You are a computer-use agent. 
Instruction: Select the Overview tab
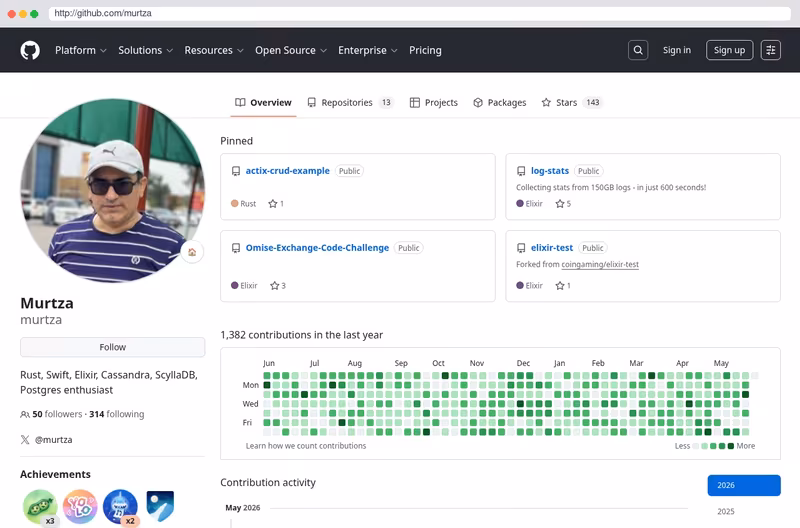click(263, 103)
